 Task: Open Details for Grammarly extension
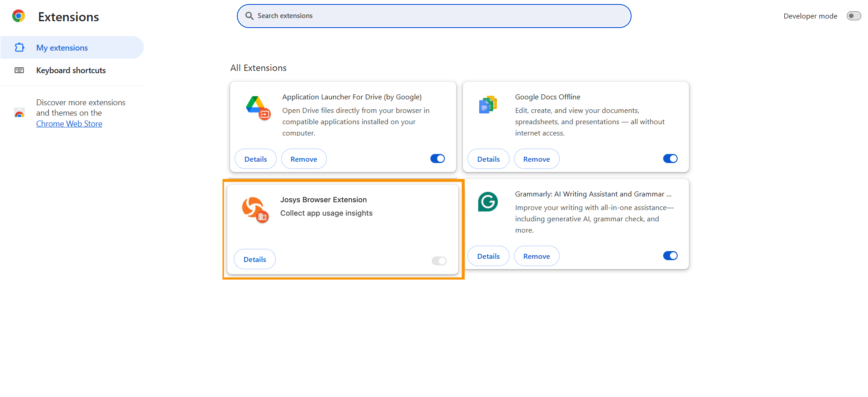488,256
